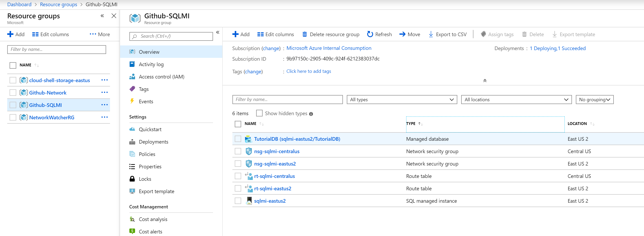The height and width of the screenshot is (236, 644).
Task: Go to Dashboard breadcrumb link
Action: [19, 4]
